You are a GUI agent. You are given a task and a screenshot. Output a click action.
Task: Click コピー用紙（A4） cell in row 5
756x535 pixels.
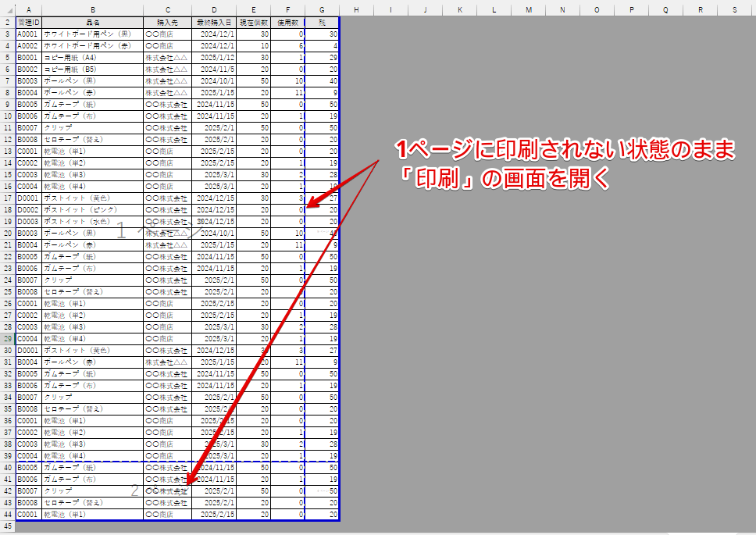[x=93, y=58]
